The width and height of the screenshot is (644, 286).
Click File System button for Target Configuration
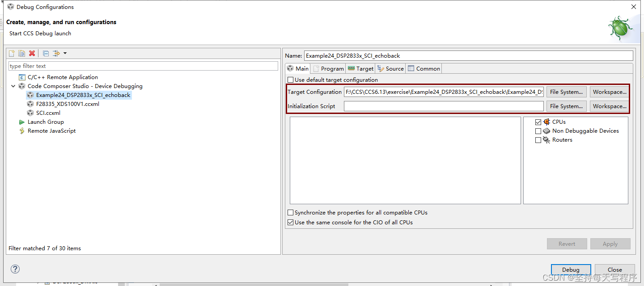point(566,92)
